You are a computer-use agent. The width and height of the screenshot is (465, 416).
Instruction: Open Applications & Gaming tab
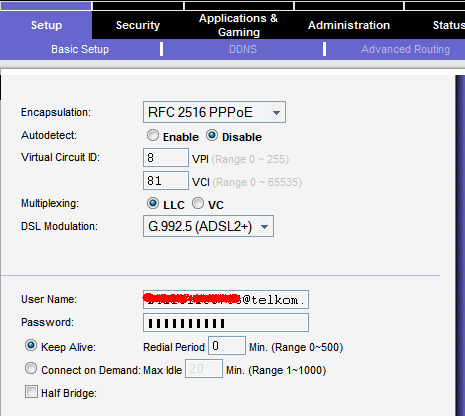click(x=238, y=25)
